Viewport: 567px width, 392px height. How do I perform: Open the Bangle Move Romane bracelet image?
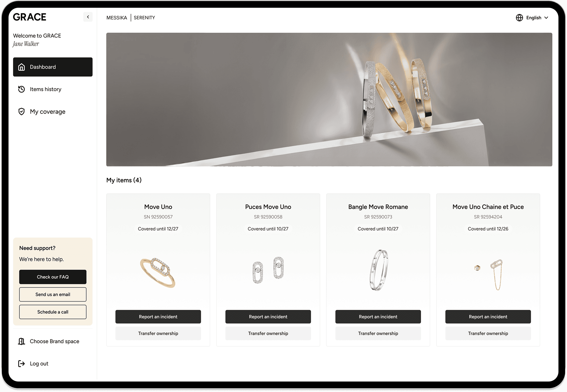tap(378, 270)
